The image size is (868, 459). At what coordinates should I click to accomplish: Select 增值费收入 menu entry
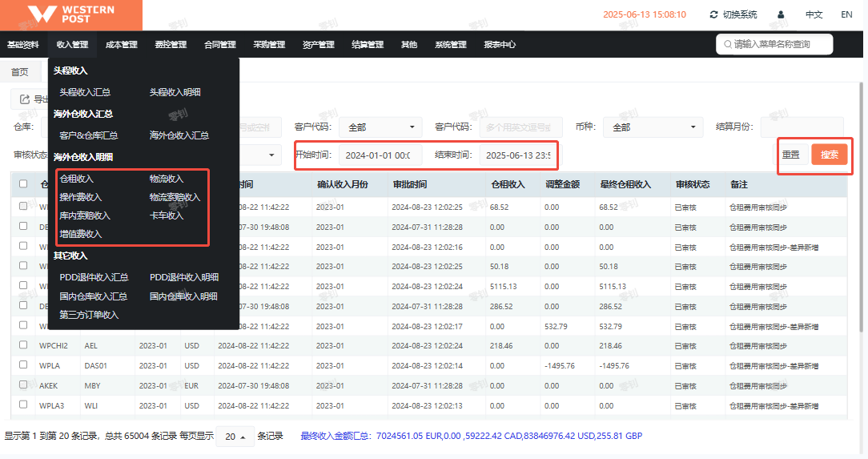(x=80, y=234)
